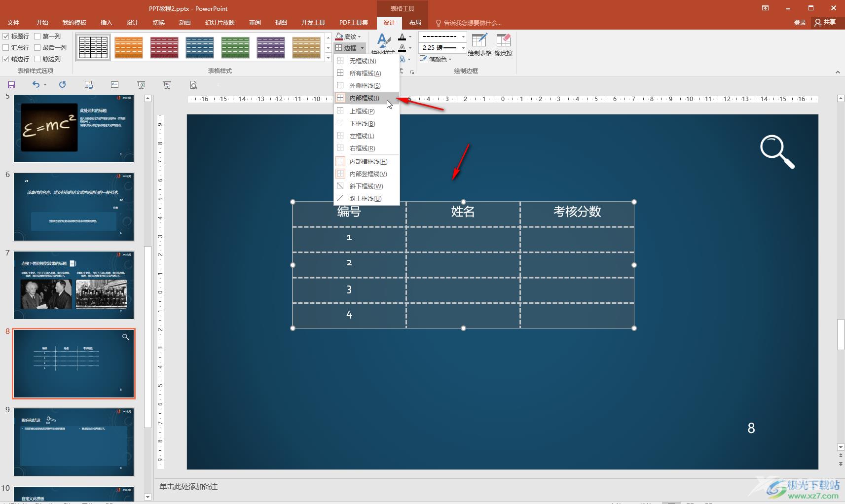Switch to table Layout (布局) tab

click(415, 23)
